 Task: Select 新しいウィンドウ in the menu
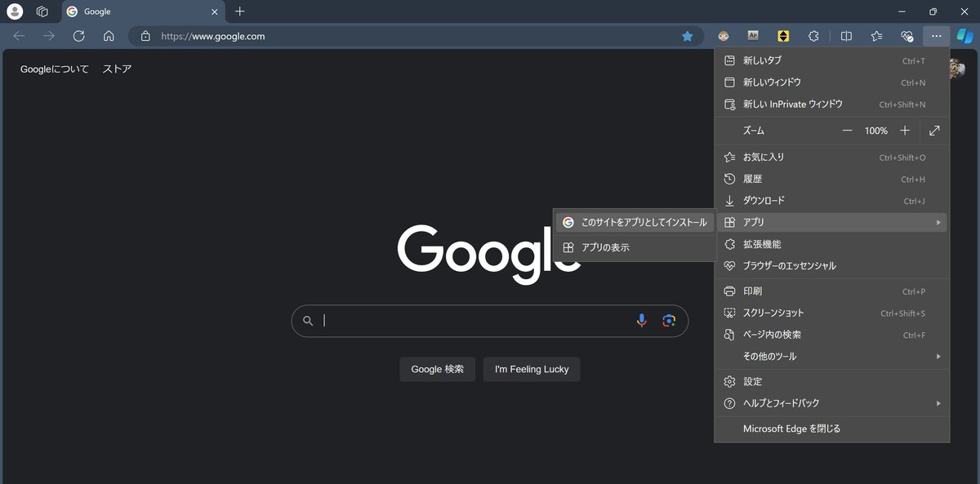pyautogui.click(x=832, y=82)
